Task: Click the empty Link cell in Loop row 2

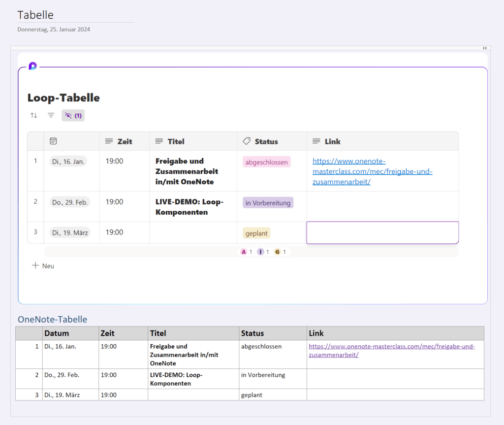Action: click(x=382, y=206)
